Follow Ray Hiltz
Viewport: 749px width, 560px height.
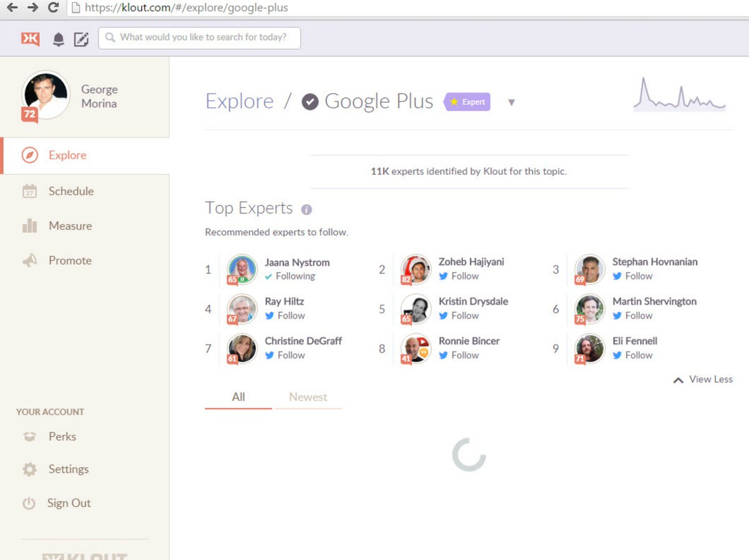(285, 315)
